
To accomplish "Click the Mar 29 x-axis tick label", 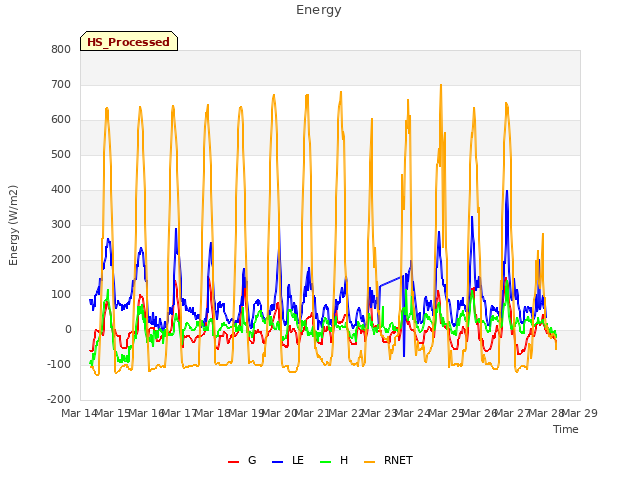I will point(580,413).
